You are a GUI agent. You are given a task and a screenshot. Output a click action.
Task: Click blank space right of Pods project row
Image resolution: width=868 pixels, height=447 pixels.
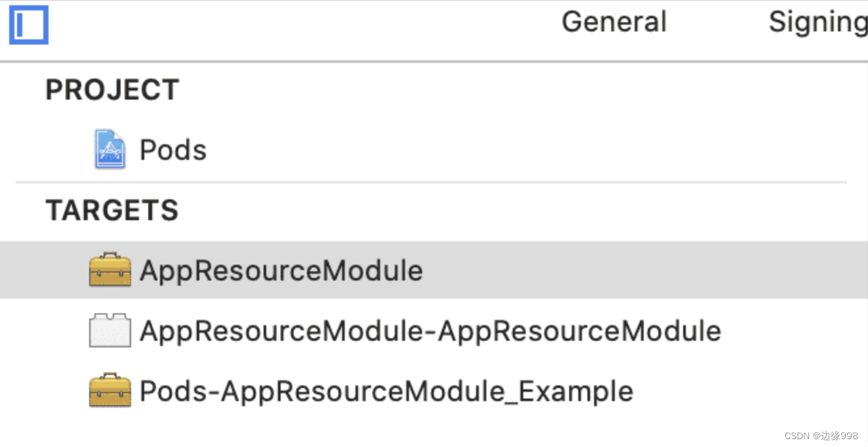(524, 150)
